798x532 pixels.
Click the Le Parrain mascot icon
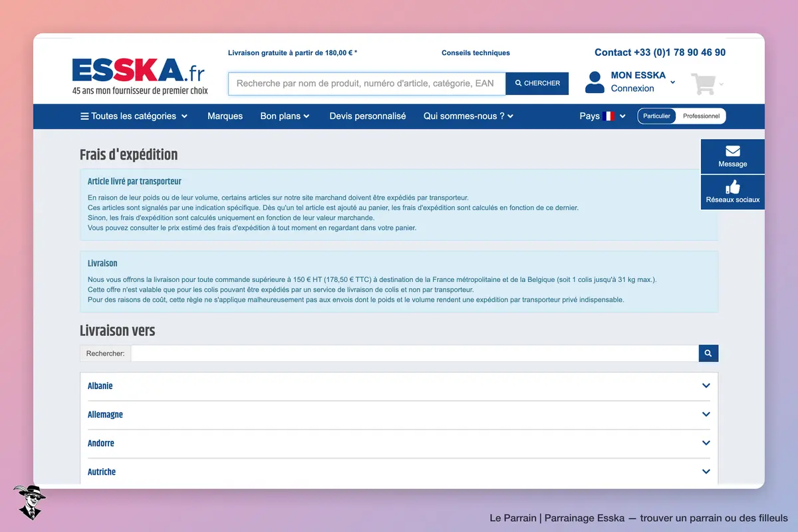coord(29,502)
